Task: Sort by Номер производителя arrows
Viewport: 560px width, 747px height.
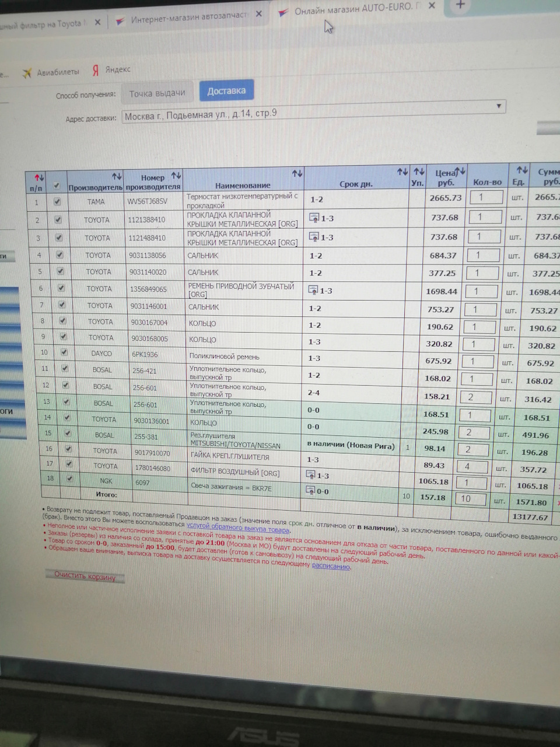Action: pos(176,175)
